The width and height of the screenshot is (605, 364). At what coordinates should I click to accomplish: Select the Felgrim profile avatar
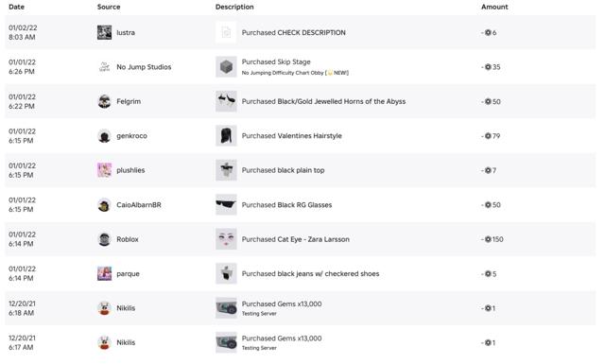(104, 101)
